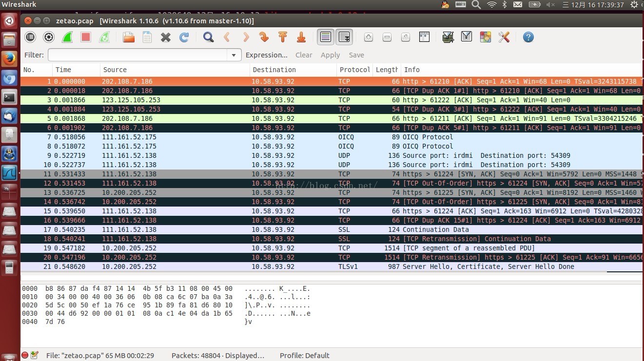
Task: Zoom in the packet text
Action: pos(369,37)
